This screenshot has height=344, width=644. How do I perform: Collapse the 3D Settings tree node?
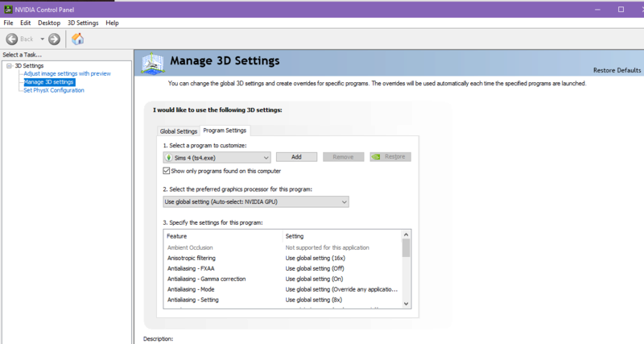tap(9, 66)
